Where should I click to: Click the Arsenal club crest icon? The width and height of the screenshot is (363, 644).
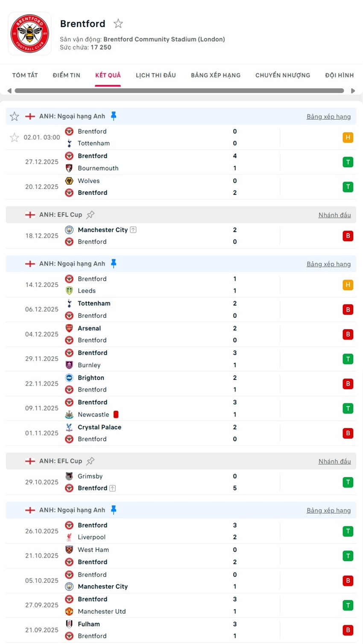click(69, 328)
